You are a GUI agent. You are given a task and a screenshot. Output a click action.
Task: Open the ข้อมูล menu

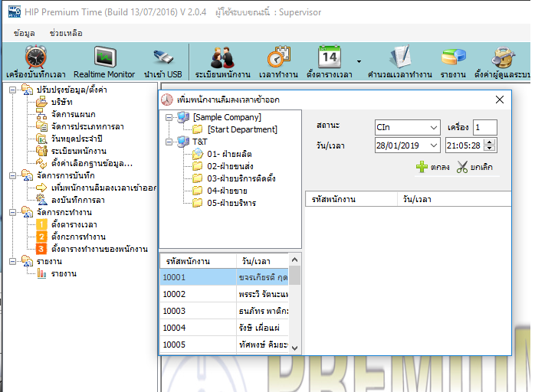(x=24, y=33)
